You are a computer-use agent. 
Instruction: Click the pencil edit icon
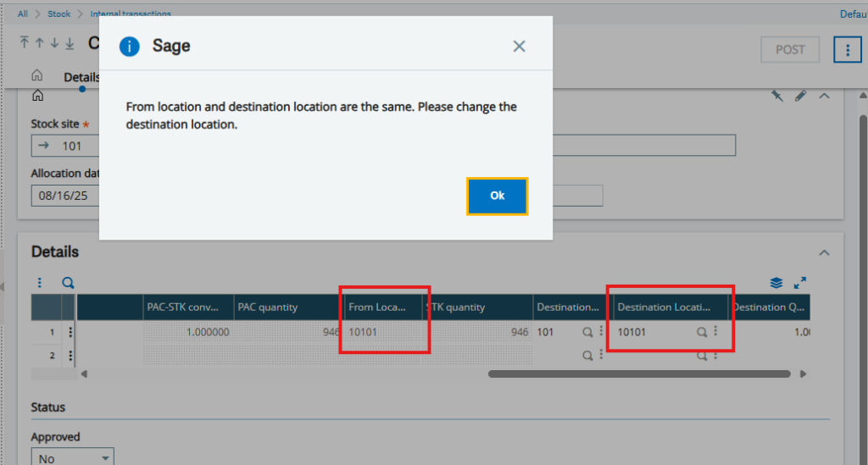click(x=800, y=96)
